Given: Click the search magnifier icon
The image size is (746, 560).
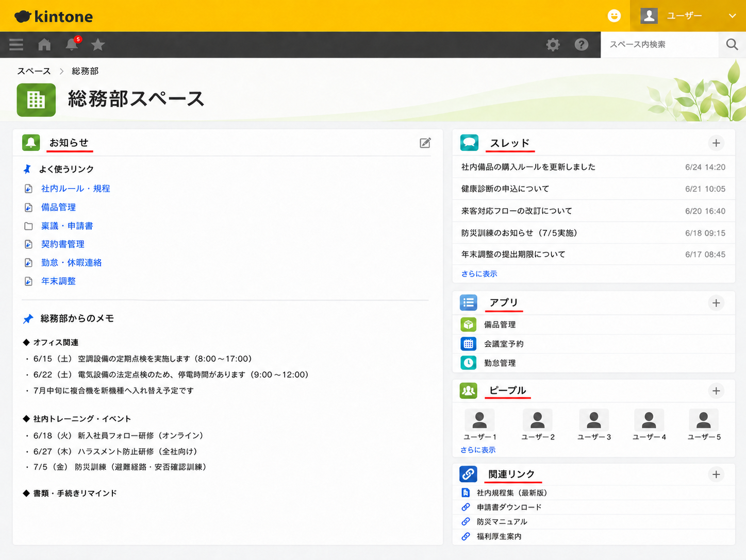Looking at the screenshot, I should tap(732, 45).
